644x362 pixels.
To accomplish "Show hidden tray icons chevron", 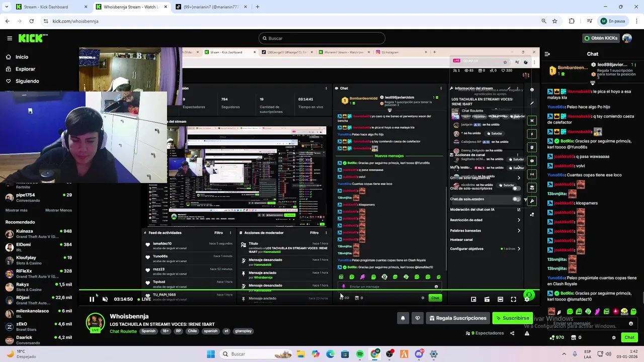I will 563,354.
